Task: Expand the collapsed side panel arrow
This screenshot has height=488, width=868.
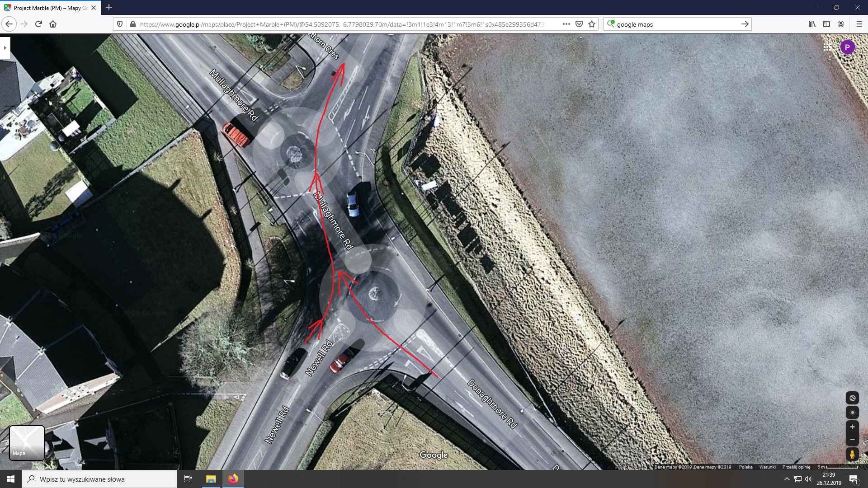Action: tap(5, 47)
